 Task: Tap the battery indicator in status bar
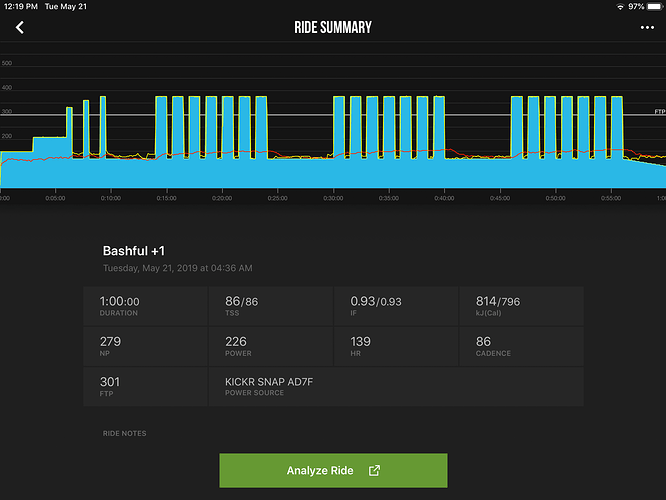click(x=655, y=6)
